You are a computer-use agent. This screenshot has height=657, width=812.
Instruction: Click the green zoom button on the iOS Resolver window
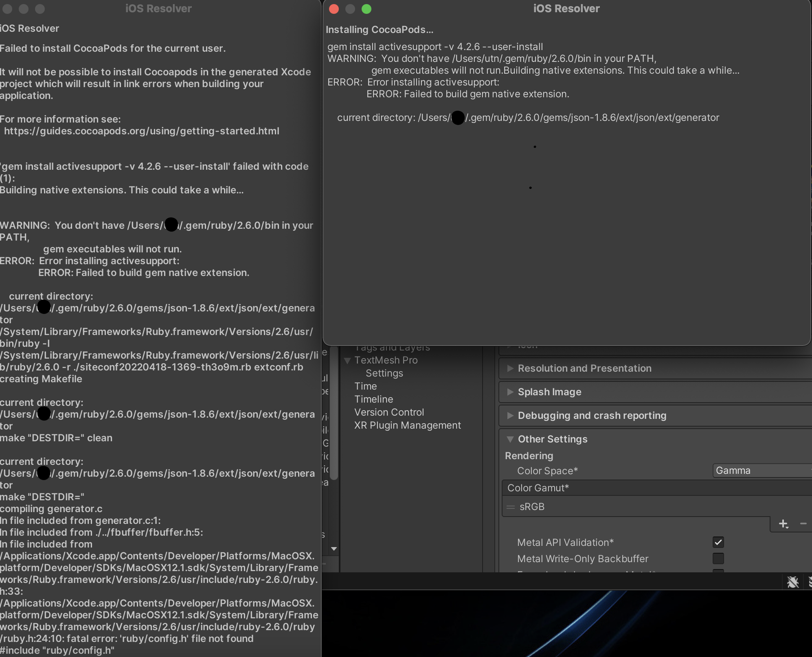[x=366, y=9]
